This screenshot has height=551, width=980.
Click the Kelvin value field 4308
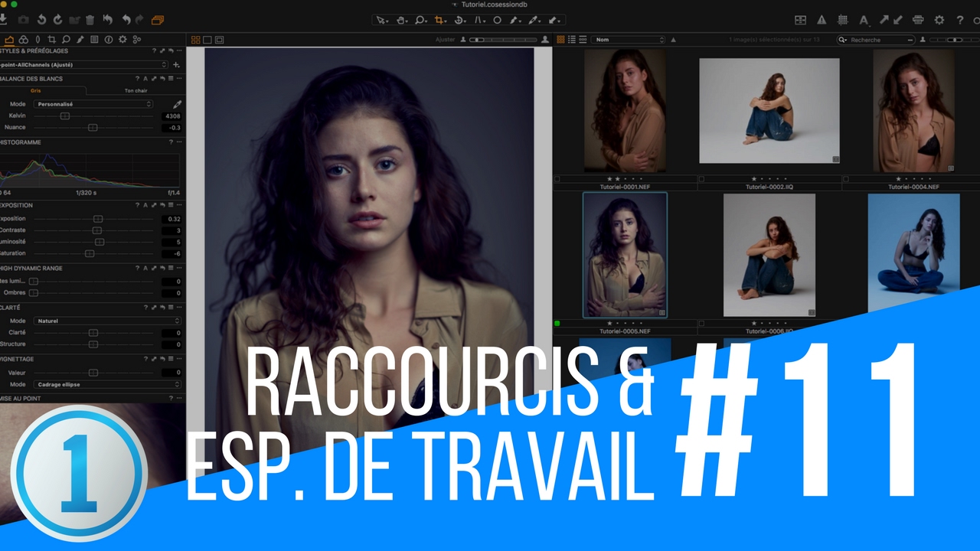pos(171,116)
